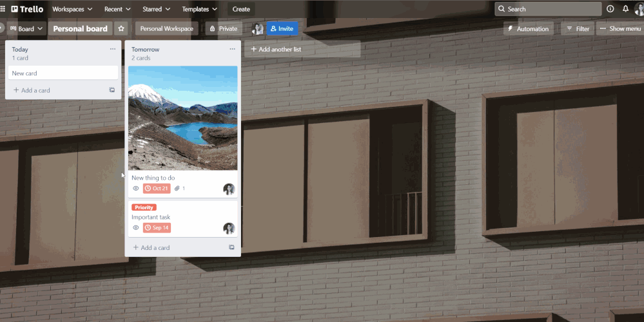
Task: Click the Personal board title
Action: coord(80,29)
